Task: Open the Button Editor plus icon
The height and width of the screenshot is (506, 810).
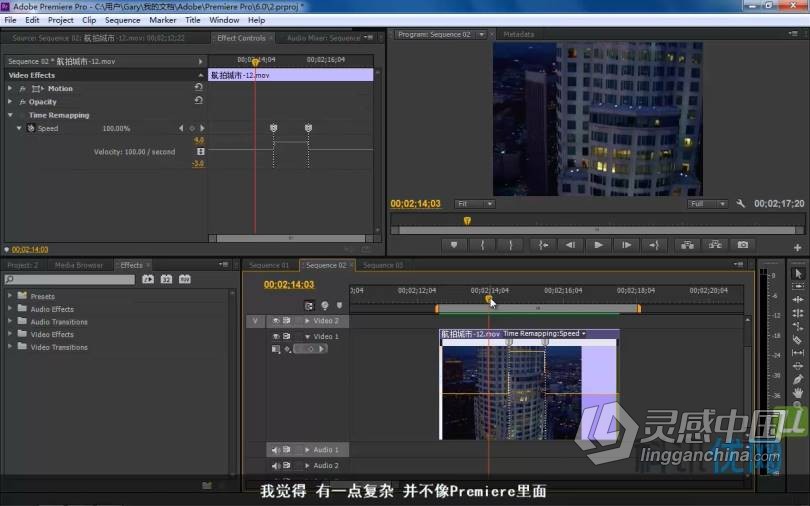Action: pos(797,247)
